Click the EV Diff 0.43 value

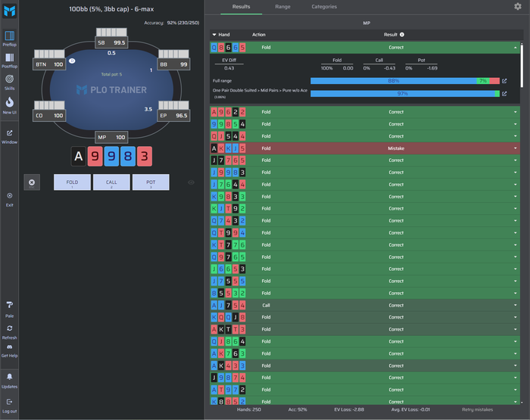click(x=229, y=68)
